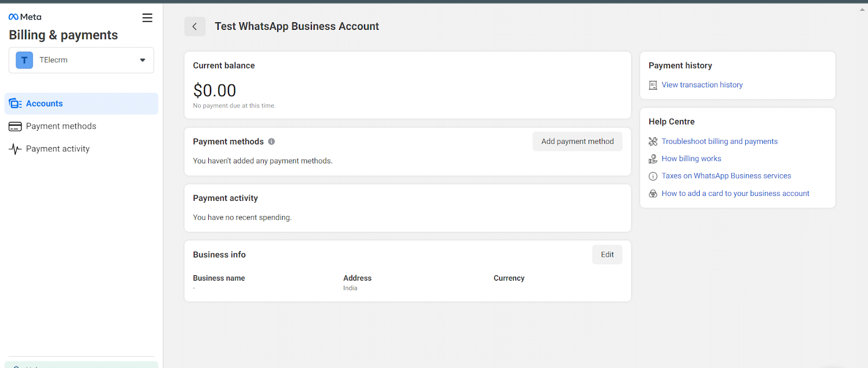This screenshot has height=368, width=868.
Task: Open How billing works link
Action: click(691, 158)
